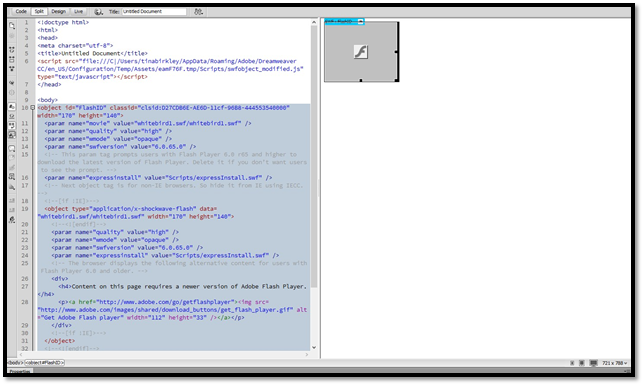Click the horizontal scroll left arrow
644x386 pixels.
(21, 354)
